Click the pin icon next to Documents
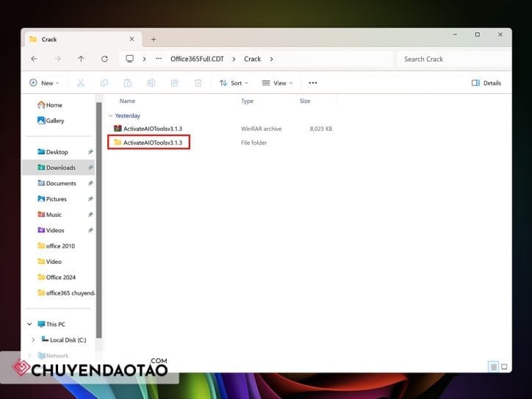 90,183
